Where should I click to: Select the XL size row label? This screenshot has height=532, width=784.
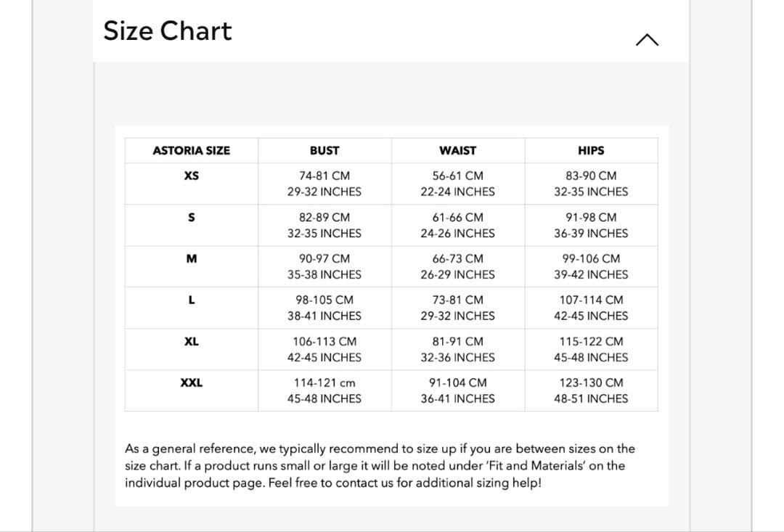(192, 341)
